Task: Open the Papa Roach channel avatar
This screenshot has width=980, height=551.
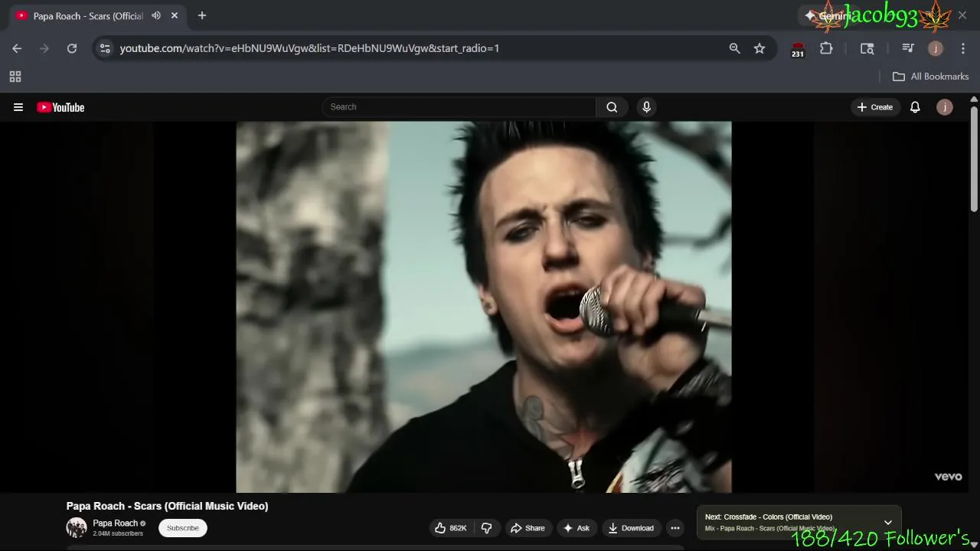Action: (77, 527)
